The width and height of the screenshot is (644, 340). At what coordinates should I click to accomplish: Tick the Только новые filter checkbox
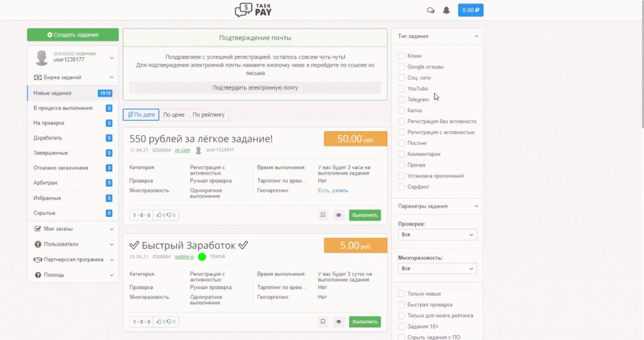click(x=401, y=294)
